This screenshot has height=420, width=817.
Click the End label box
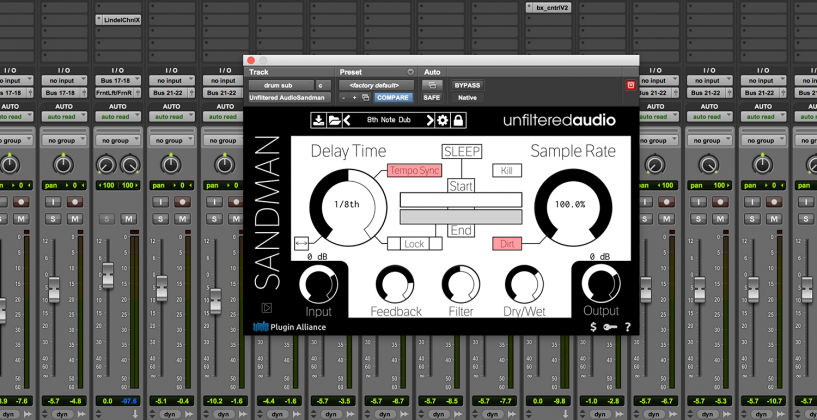[461, 230]
